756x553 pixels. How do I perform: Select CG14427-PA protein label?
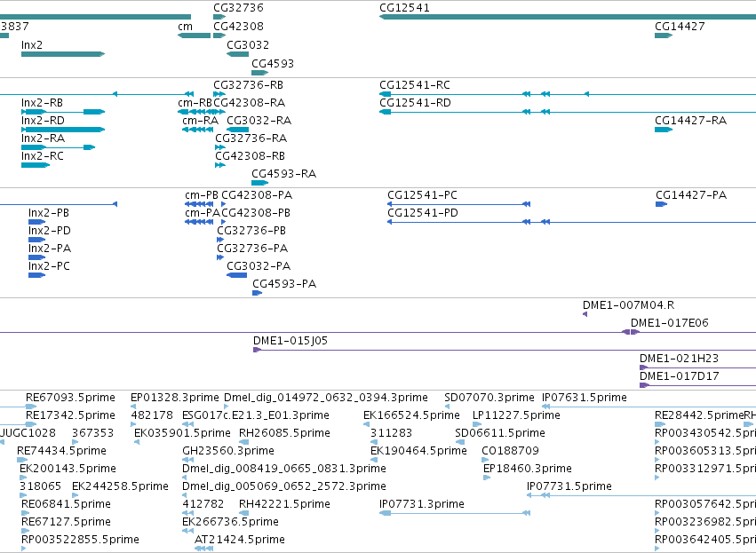691,195
